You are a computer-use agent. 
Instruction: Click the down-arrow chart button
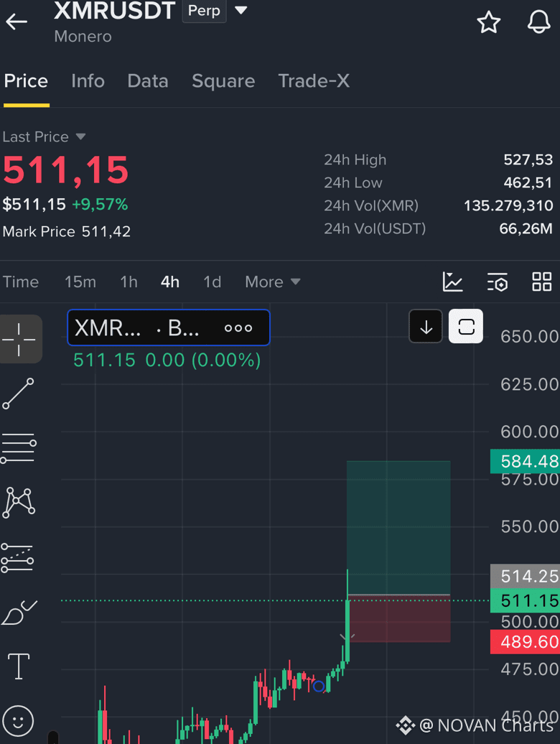click(426, 327)
